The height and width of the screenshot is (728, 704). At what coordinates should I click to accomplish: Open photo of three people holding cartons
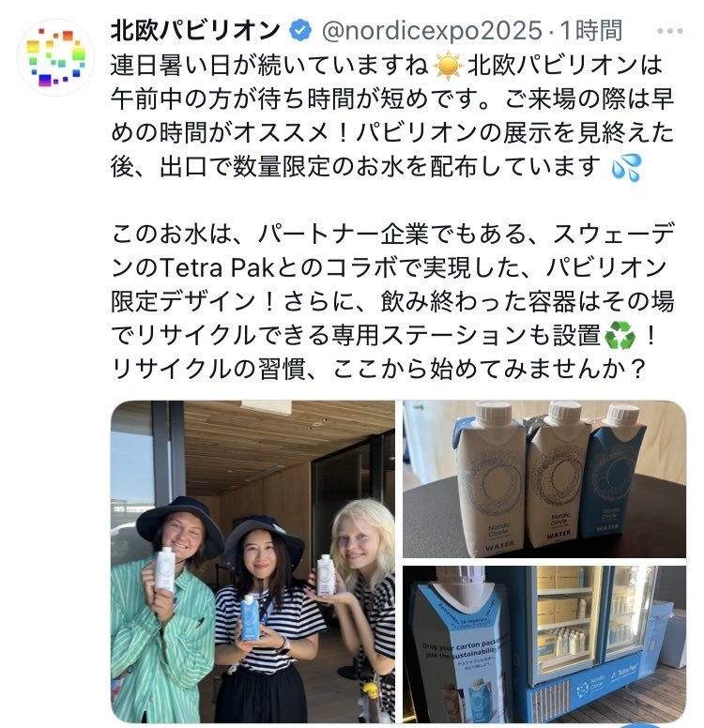pyautogui.click(x=253, y=561)
